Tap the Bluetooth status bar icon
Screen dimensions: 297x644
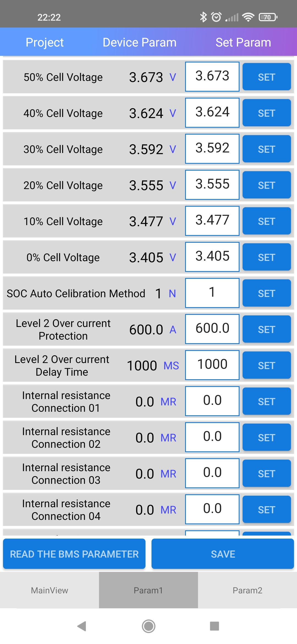(203, 17)
